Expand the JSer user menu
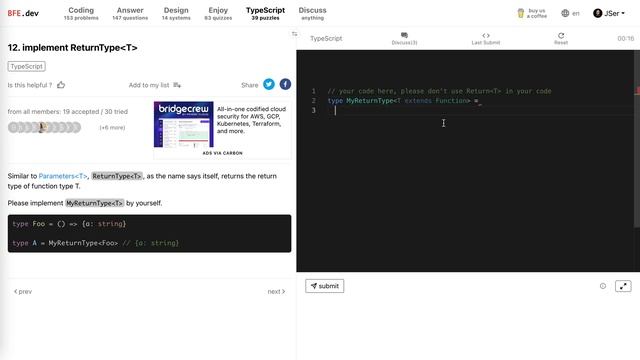Image resolution: width=640 pixels, height=360 pixels. coord(609,13)
